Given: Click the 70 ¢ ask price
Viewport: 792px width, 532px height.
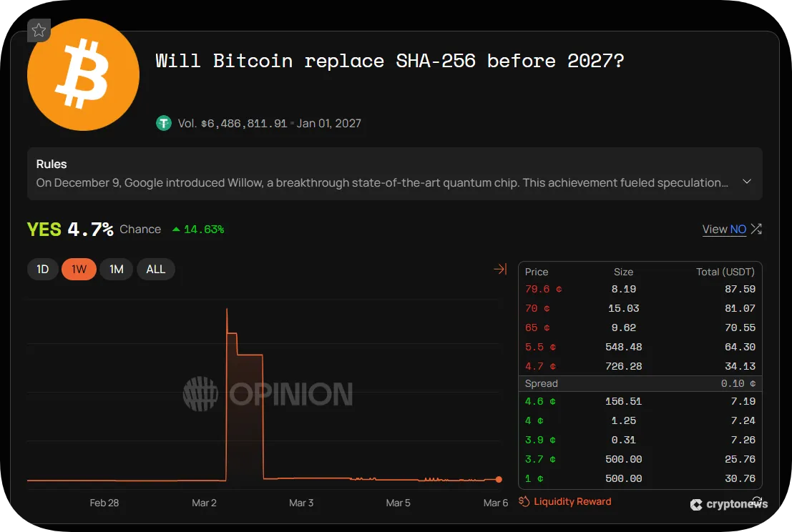Looking at the screenshot, I should point(537,308).
